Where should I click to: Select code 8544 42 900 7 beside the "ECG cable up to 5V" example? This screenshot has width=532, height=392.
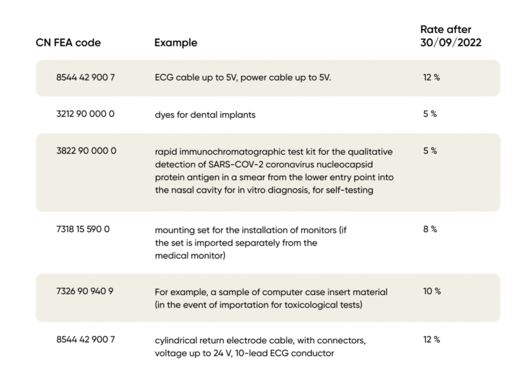pyautogui.click(x=85, y=77)
